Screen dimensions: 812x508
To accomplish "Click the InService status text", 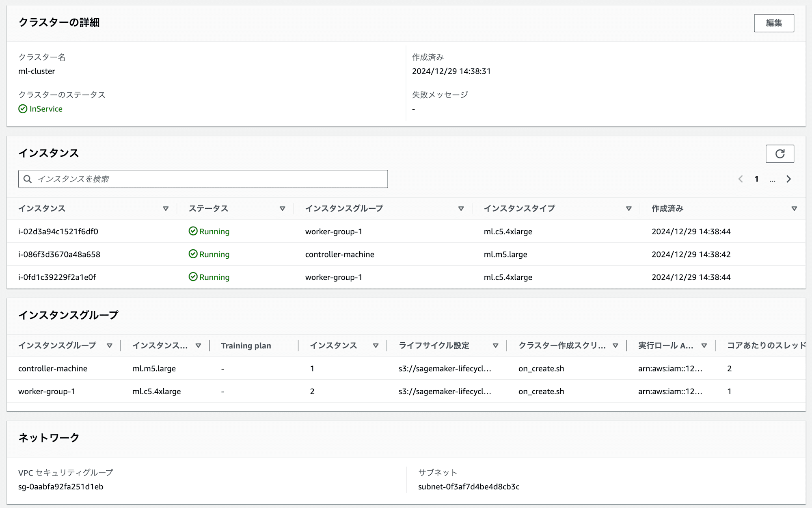I will point(46,109).
